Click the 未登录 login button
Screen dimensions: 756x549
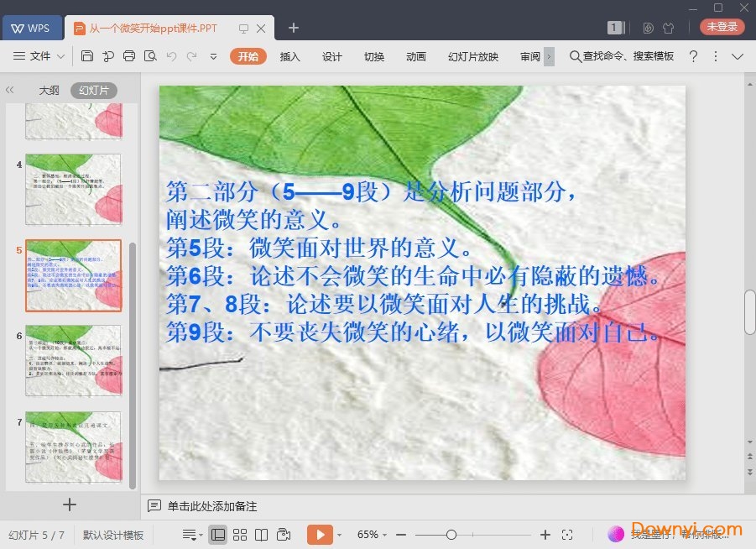pos(722,27)
